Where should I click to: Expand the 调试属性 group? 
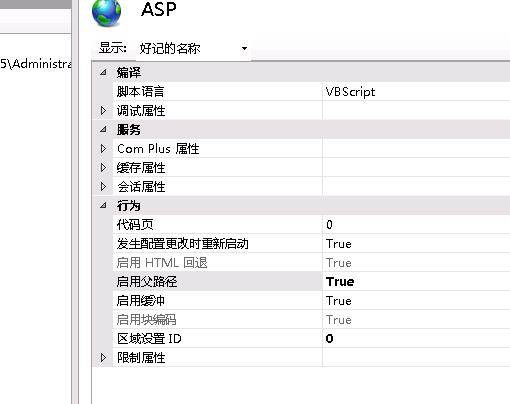103,110
